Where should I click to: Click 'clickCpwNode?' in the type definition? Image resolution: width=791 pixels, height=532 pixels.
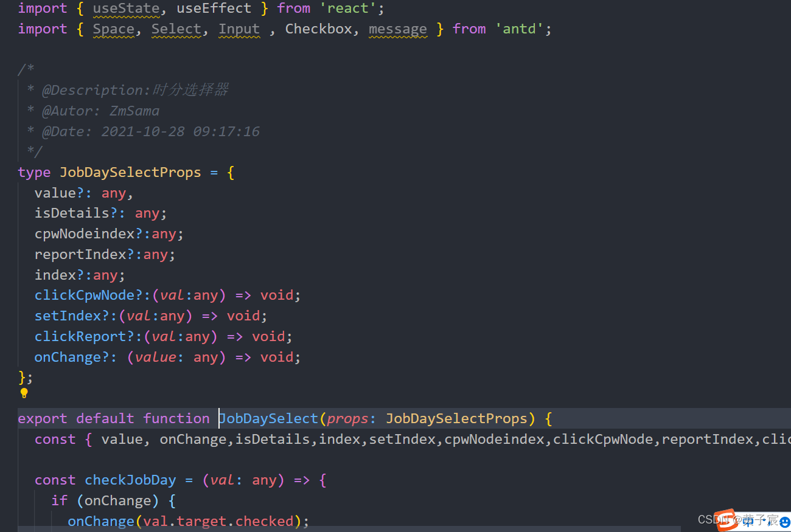coord(88,295)
